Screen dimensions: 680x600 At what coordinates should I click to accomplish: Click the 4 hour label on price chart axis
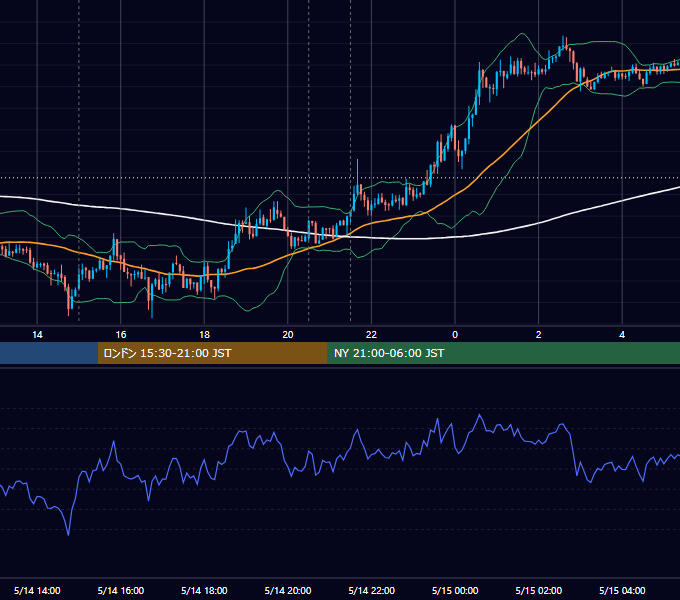coord(622,335)
